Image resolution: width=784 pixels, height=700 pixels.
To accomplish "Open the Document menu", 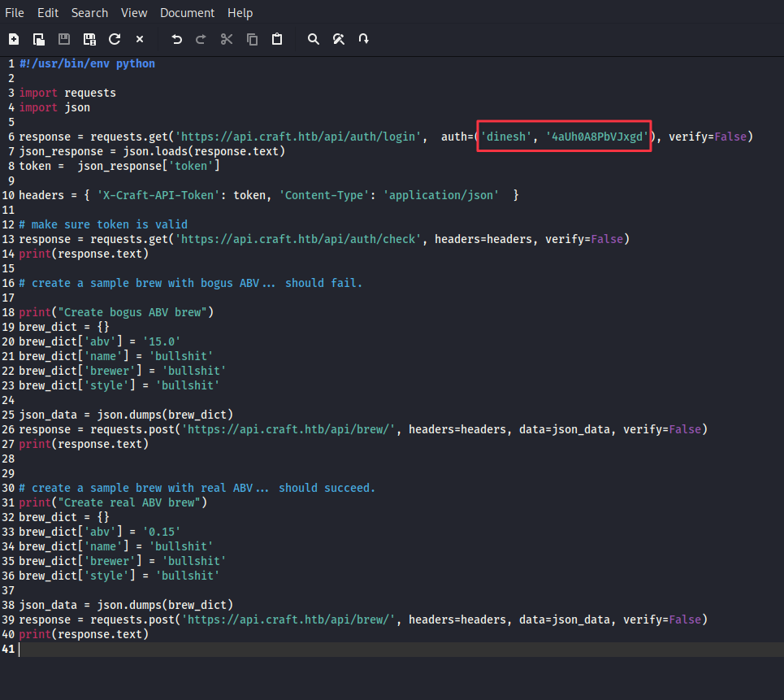I will point(187,13).
